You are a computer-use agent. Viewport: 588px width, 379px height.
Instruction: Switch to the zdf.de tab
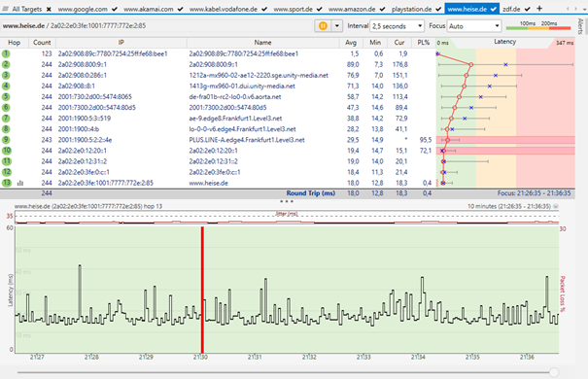tap(511, 9)
